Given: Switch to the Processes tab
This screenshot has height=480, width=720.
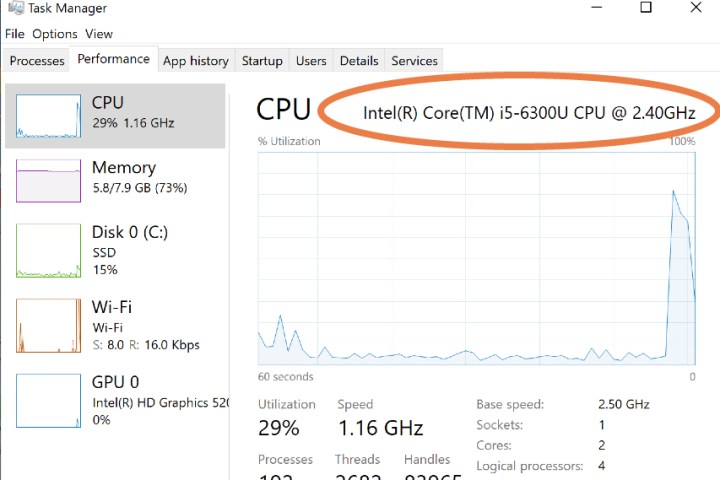Looking at the screenshot, I should click(x=37, y=61).
